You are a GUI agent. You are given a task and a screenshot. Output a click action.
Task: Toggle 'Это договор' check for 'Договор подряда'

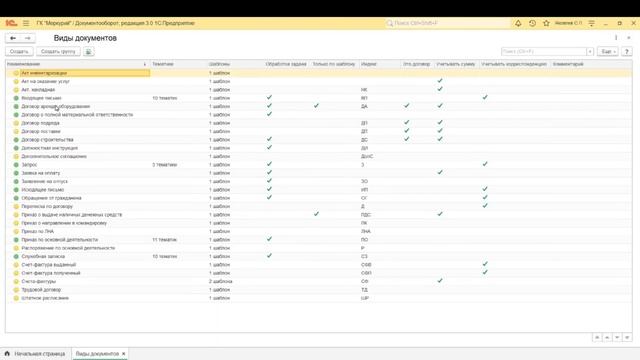point(407,122)
